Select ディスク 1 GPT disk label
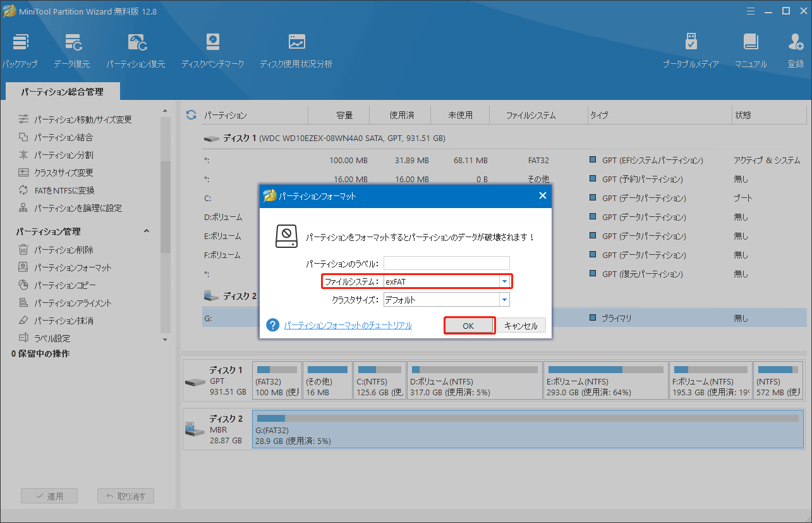The image size is (812, 523). point(217,381)
